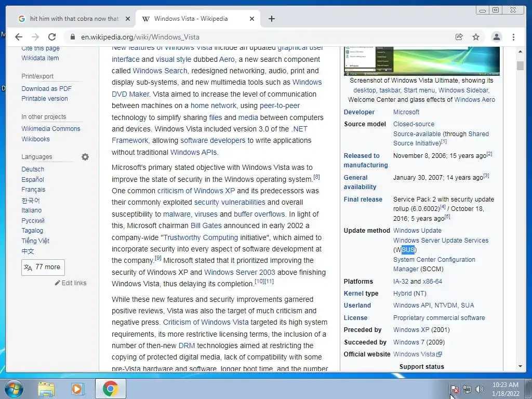This screenshot has height=399, width=532.
Task: Follow the Windows Search link
Action: pos(160,71)
